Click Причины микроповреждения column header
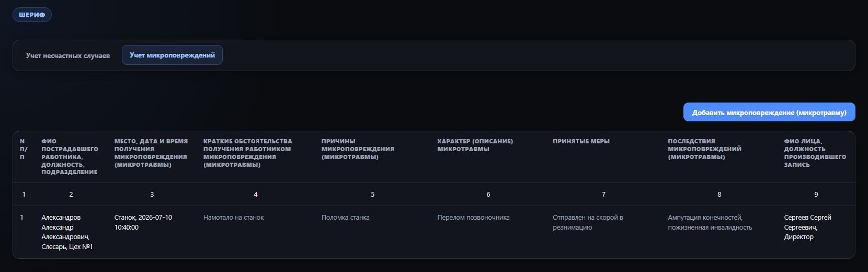Screen dimensions: 868x272 (358, 149)
